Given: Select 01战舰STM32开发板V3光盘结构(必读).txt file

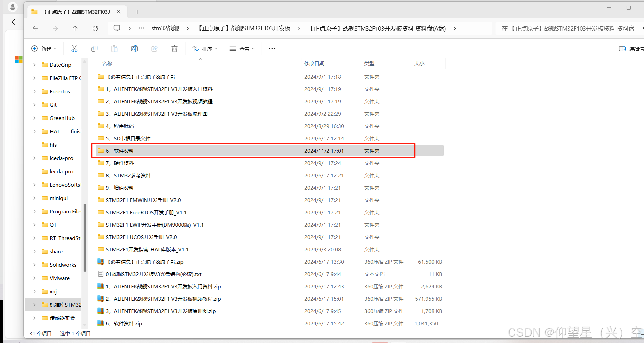Looking at the screenshot, I should pos(153,274).
